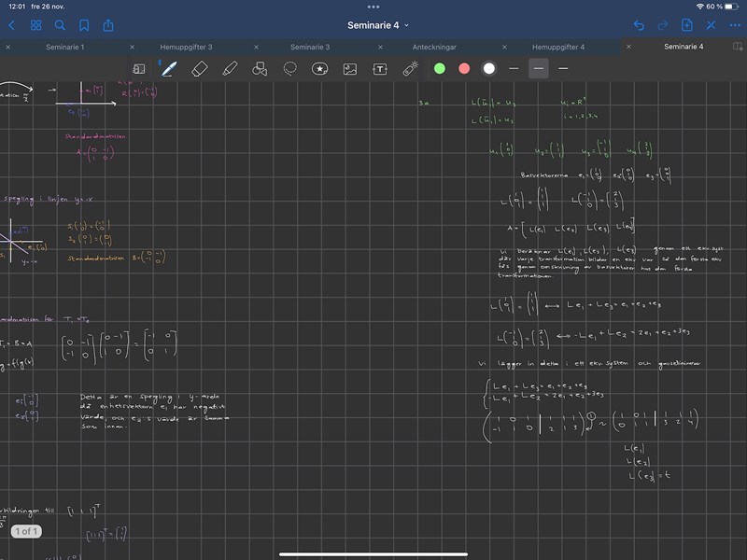Toggle the zoom window tool

[x=139, y=68]
